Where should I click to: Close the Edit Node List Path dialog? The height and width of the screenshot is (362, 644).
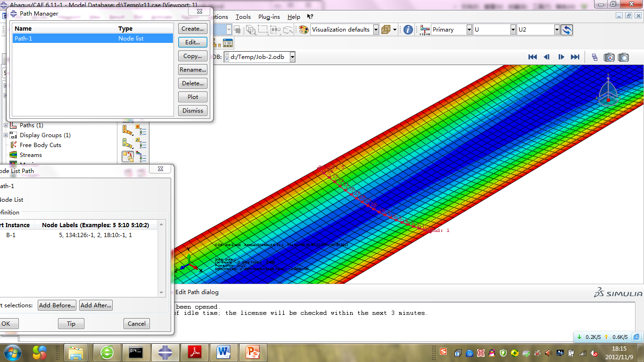pos(160,169)
